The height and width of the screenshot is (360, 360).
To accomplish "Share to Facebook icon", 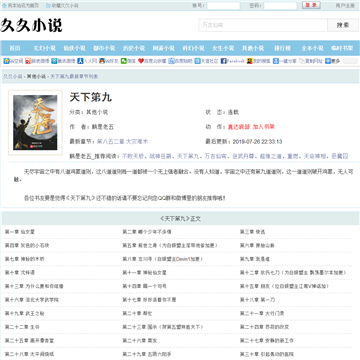I will pos(224,61).
